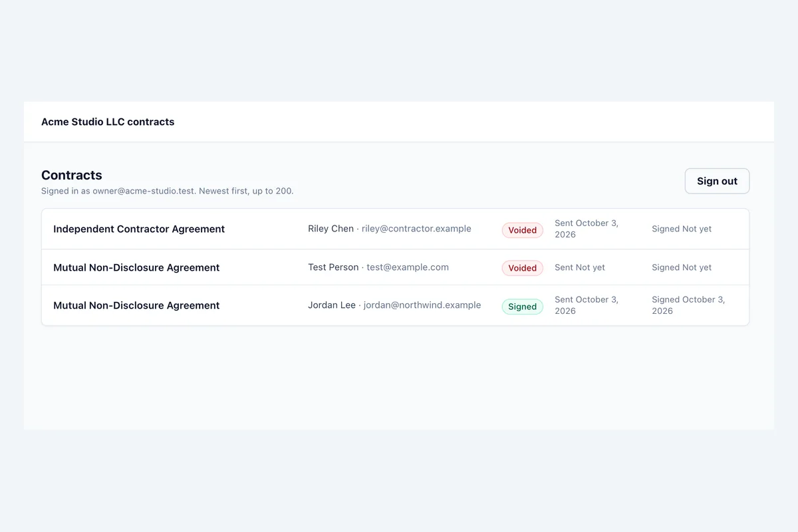
Task: Click the Voided badge in Riley Chen's row
Action: coord(522,230)
